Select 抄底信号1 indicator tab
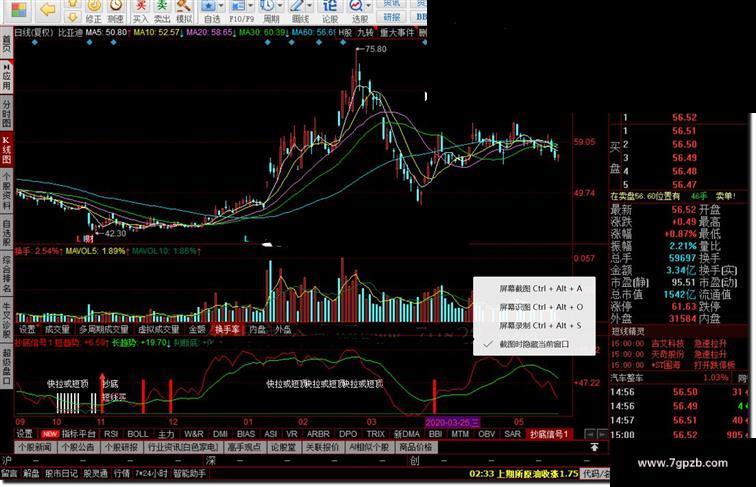 click(x=549, y=434)
